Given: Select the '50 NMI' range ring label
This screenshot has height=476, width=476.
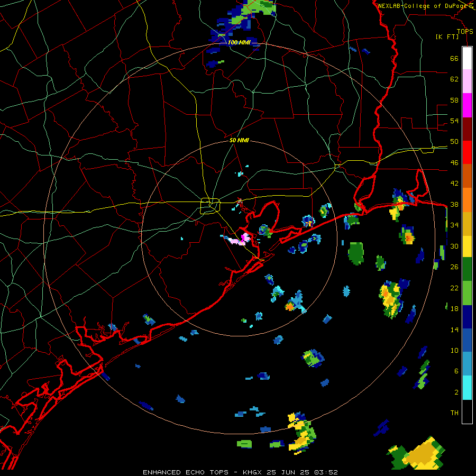Looking at the screenshot, I should coord(239,140).
